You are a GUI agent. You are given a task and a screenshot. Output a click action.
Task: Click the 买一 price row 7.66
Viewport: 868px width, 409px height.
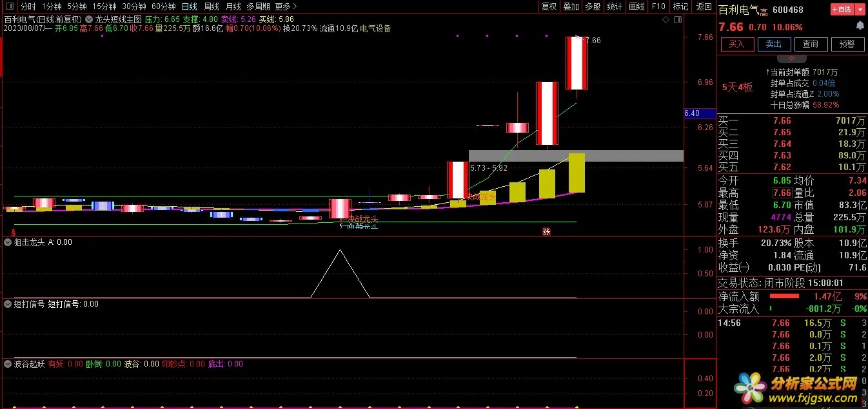point(793,120)
